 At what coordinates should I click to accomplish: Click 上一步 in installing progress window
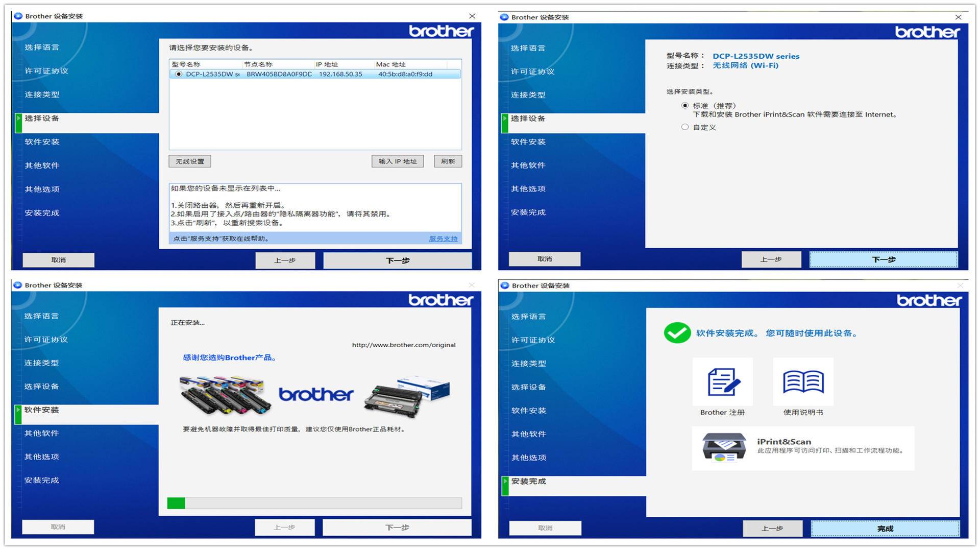[x=285, y=528]
